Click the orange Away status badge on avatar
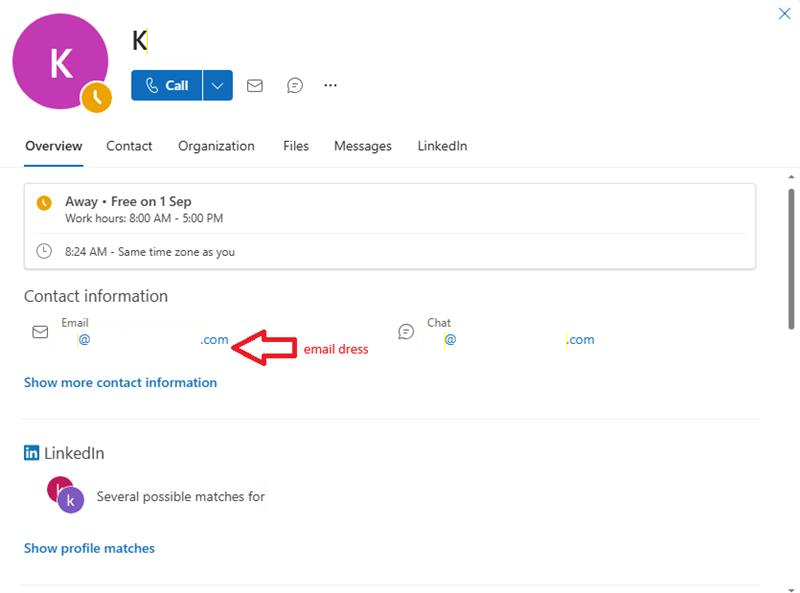800x593 pixels. pyautogui.click(x=96, y=97)
